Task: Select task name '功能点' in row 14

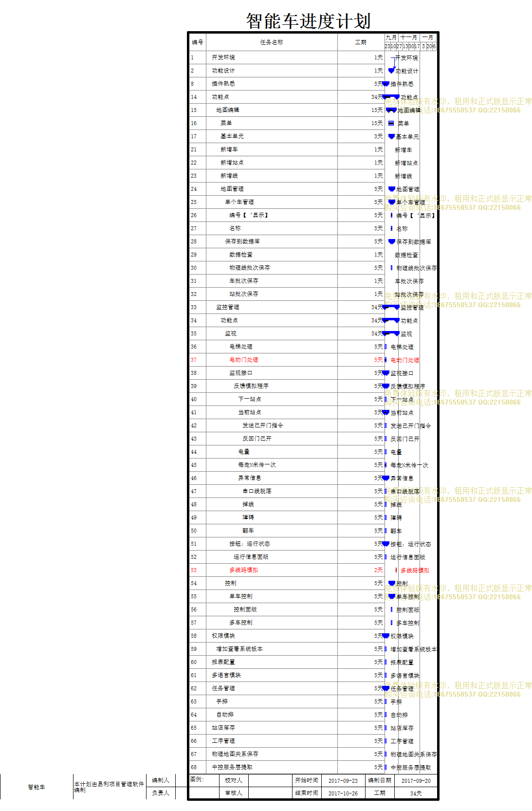Action: [x=220, y=97]
